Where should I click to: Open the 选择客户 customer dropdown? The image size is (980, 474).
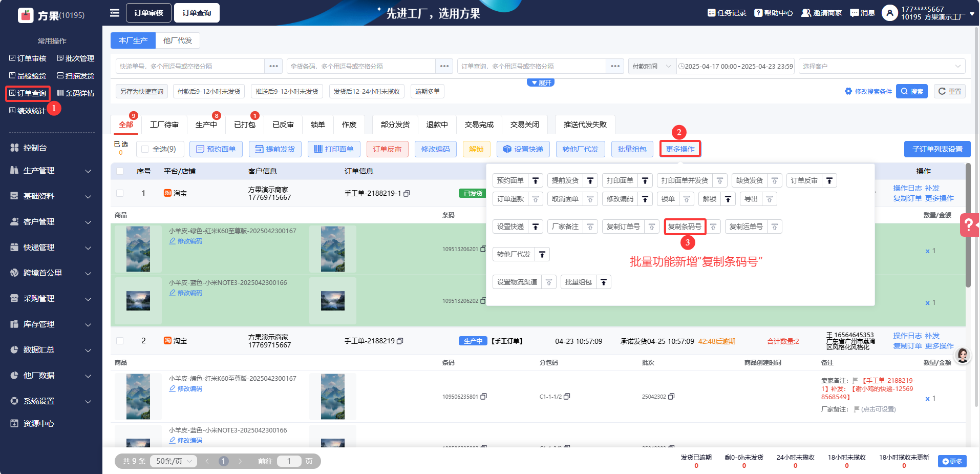click(x=881, y=66)
